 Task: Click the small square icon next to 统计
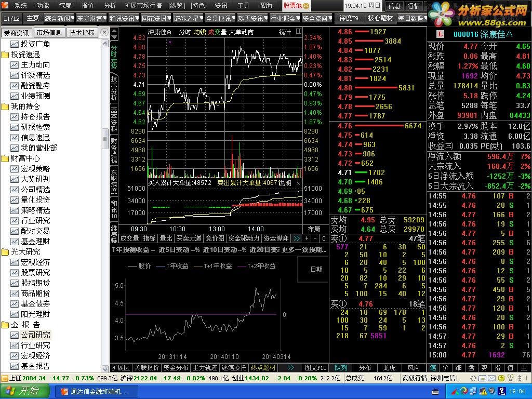[299, 32]
